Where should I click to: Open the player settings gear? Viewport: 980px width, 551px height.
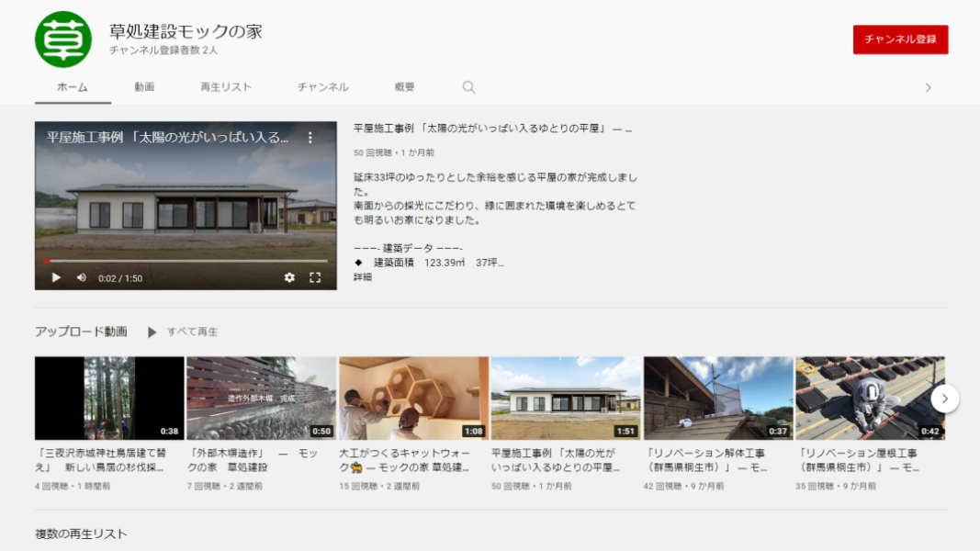click(x=290, y=275)
